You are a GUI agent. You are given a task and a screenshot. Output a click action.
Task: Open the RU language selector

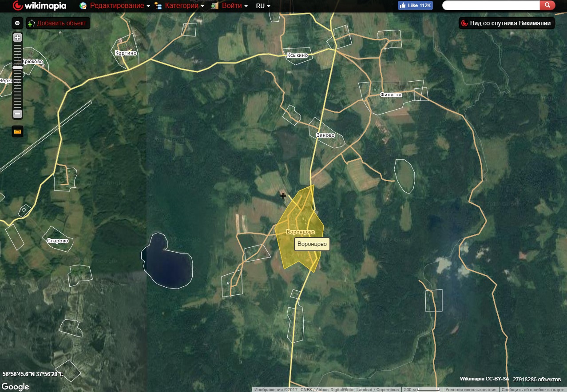pyautogui.click(x=263, y=6)
